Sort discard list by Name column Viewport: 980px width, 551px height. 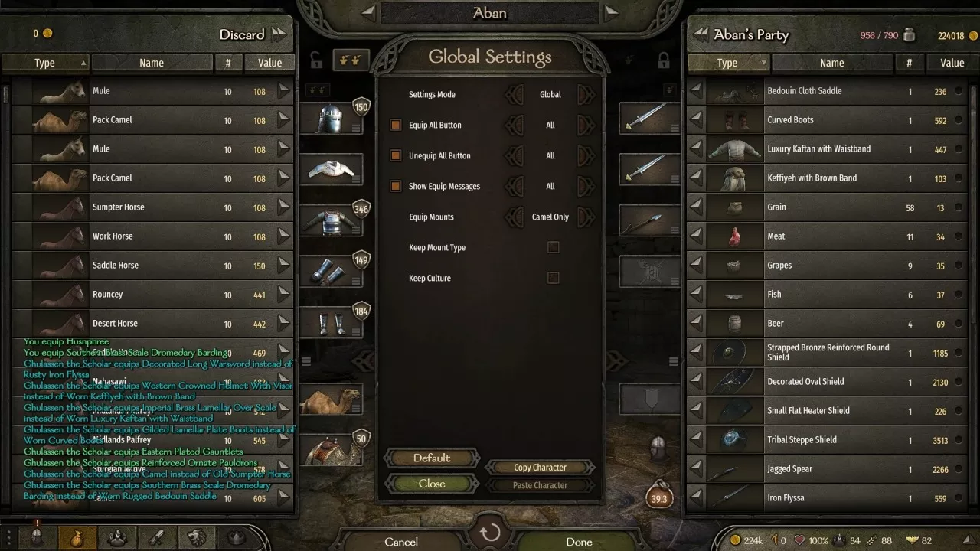click(152, 63)
